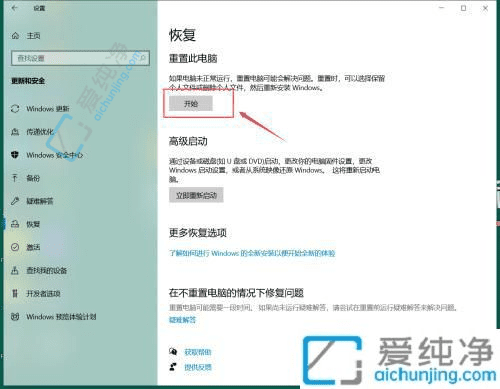The width and height of the screenshot is (500, 389).
Task: Open 开发者选项 settings
Action: [x=43, y=293]
